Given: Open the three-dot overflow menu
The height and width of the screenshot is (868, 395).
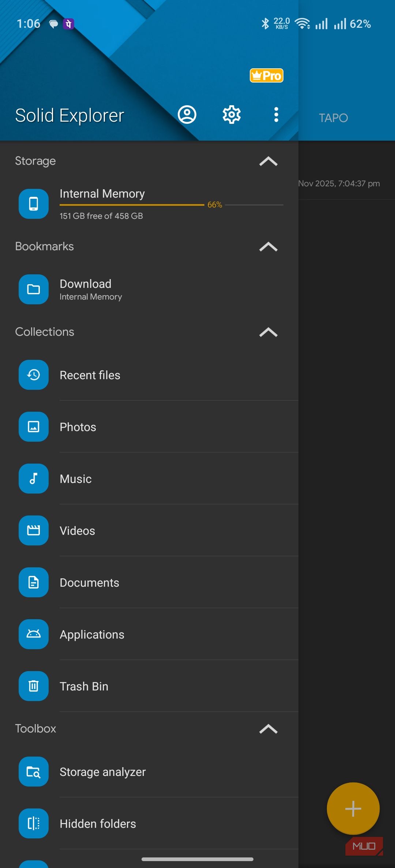Looking at the screenshot, I should tap(276, 115).
